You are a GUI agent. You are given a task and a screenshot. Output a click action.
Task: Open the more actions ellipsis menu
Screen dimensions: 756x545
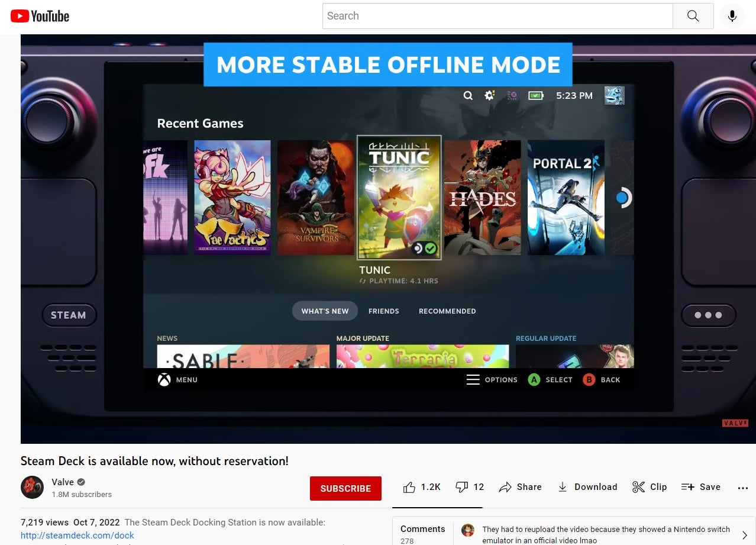(742, 486)
